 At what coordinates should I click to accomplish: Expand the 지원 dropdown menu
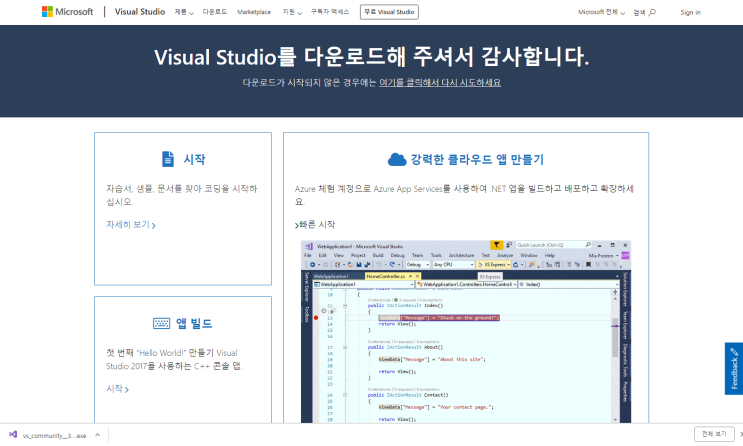tap(292, 12)
